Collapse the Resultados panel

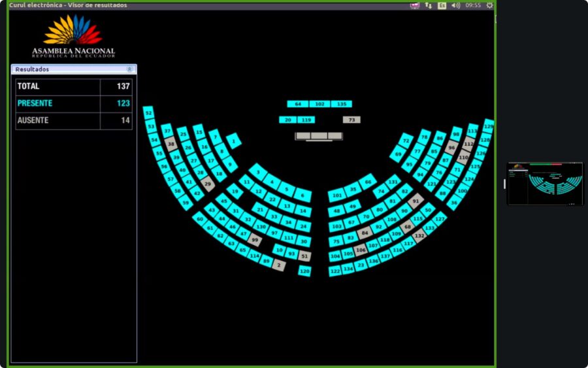(129, 69)
